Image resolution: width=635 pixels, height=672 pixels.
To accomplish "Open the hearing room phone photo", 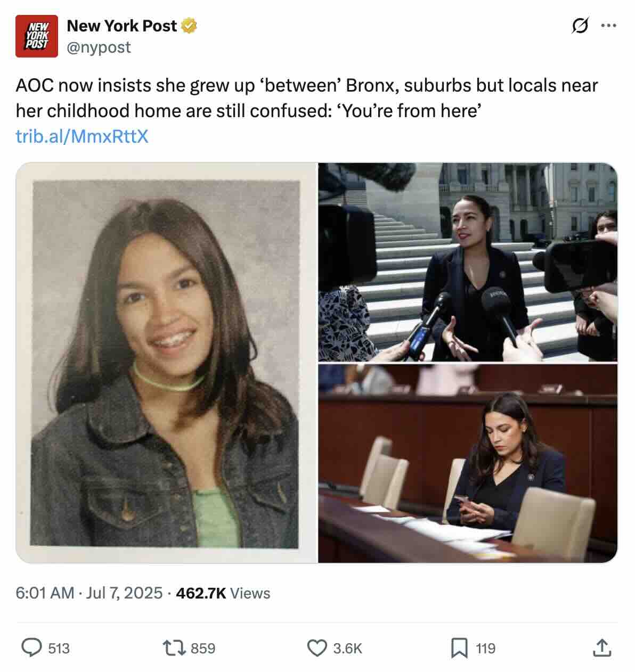I will (x=468, y=463).
